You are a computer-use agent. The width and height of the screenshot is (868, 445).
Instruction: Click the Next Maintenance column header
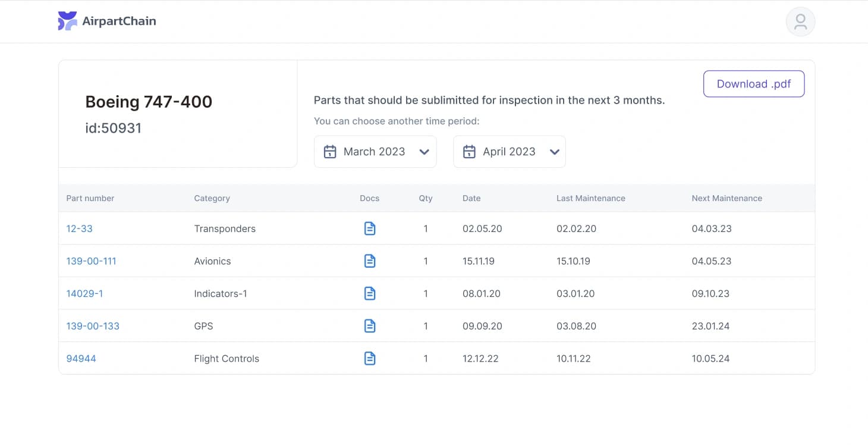coord(727,198)
